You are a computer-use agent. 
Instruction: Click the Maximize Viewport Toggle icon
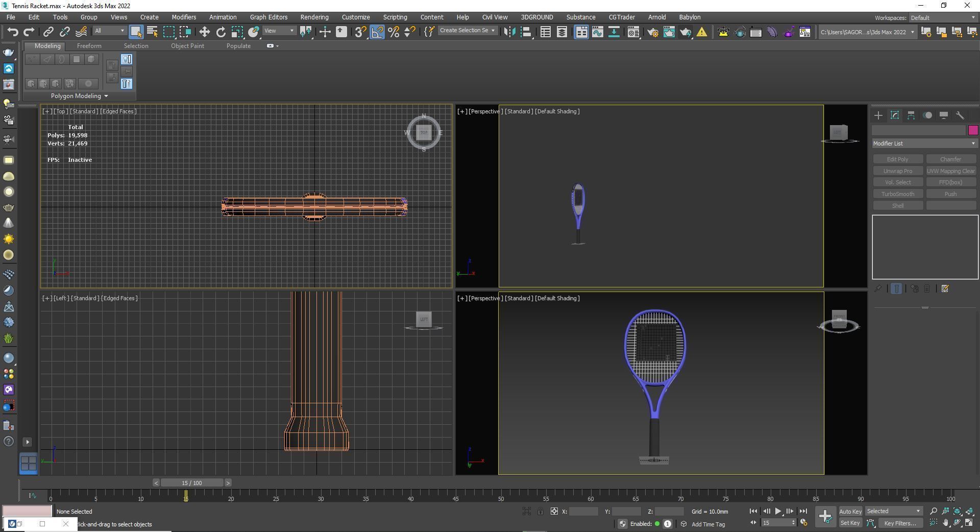969,523
